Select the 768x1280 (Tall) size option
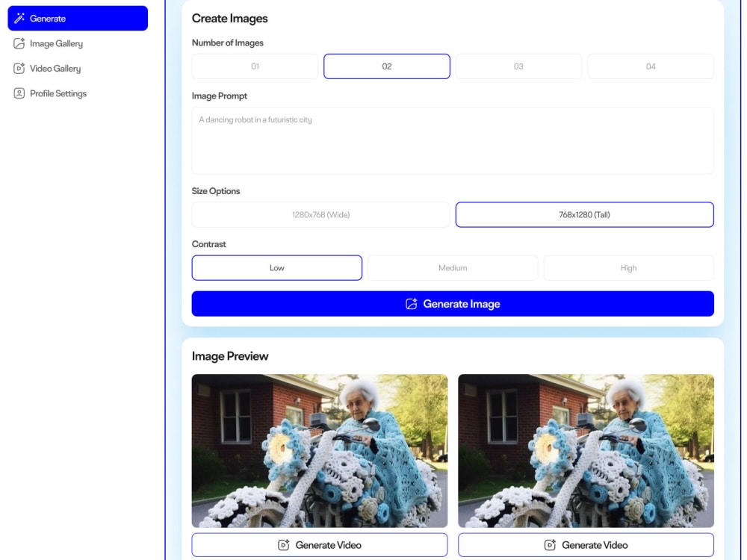 coord(585,215)
